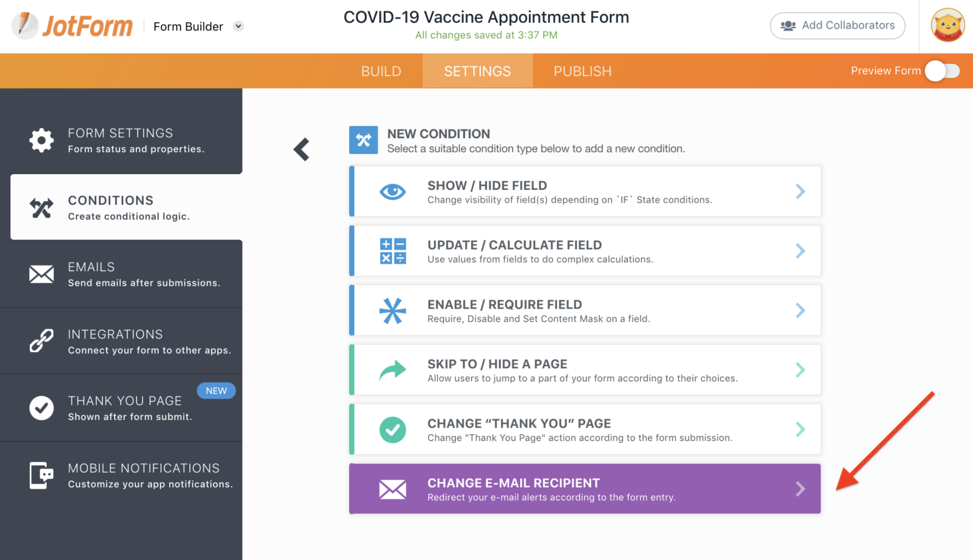Viewport: 973px width, 560px height.
Task: Click the Add Collaborators button
Action: click(837, 25)
